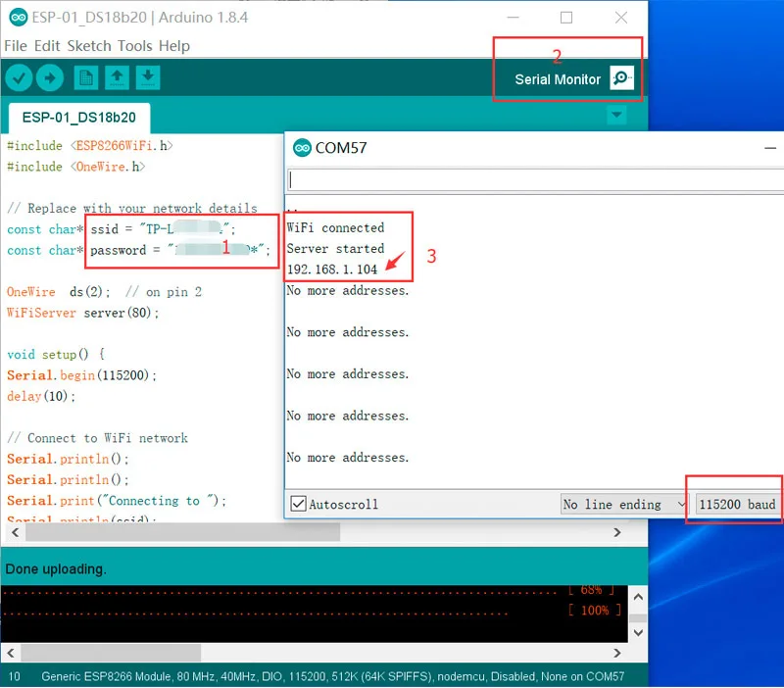Image resolution: width=784 pixels, height=688 pixels.
Task: Minimize the COM57 serial monitor window
Action: [x=770, y=148]
